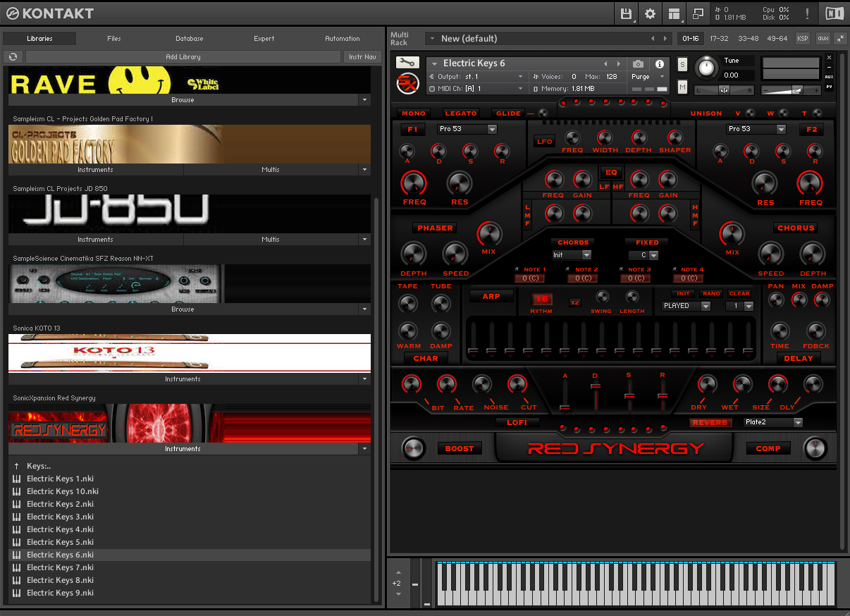Switch to the Database tab
The image size is (850, 616).
tap(190, 39)
